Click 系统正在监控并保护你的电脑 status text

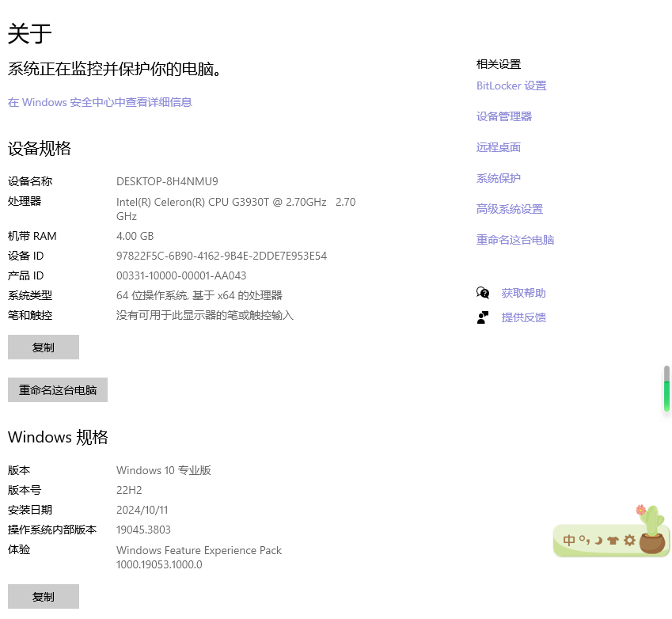[x=115, y=69]
